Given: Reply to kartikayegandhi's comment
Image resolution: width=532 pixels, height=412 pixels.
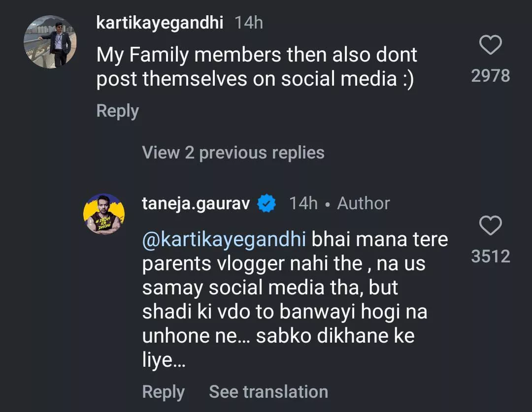Looking at the screenshot, I should [117, 111].
